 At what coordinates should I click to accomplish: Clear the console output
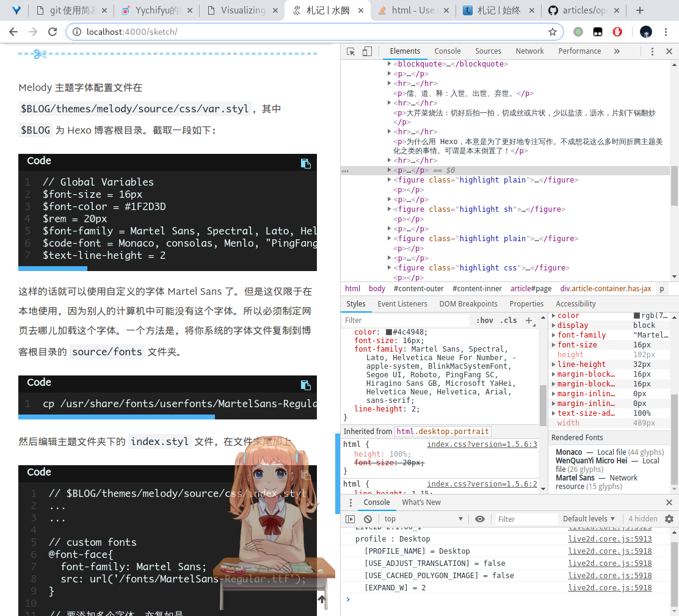368,519
